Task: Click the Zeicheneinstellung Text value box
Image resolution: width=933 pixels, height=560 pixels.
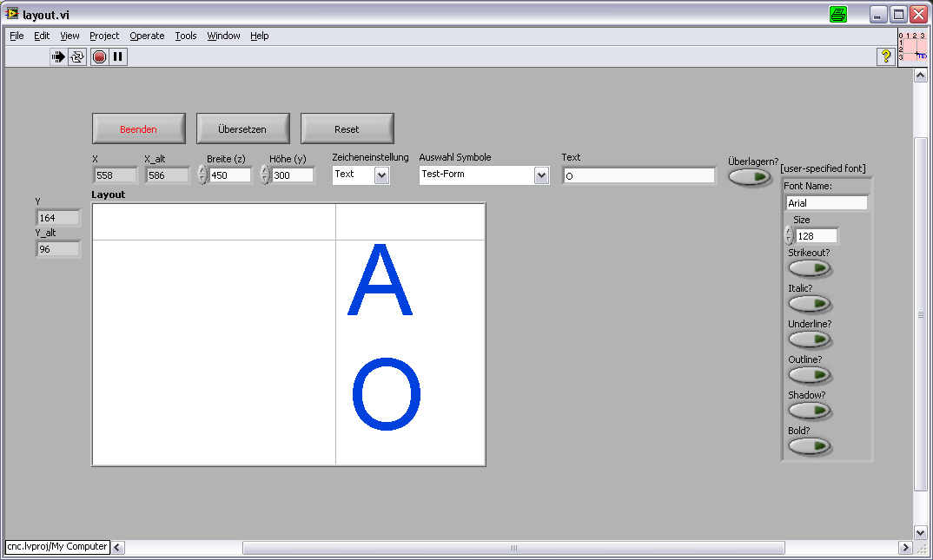Action: [x=354, y=175]
